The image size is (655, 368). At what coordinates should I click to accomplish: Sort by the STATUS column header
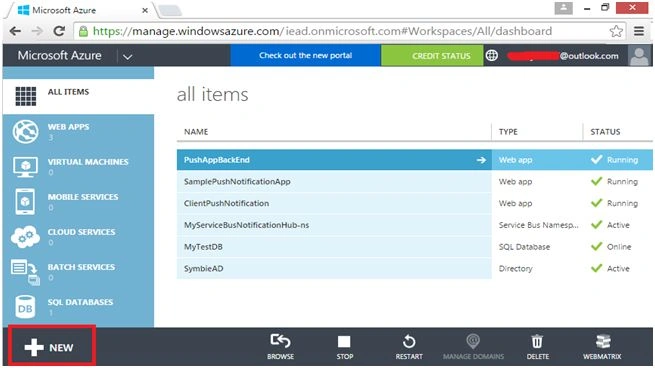[x=605, y=132]
